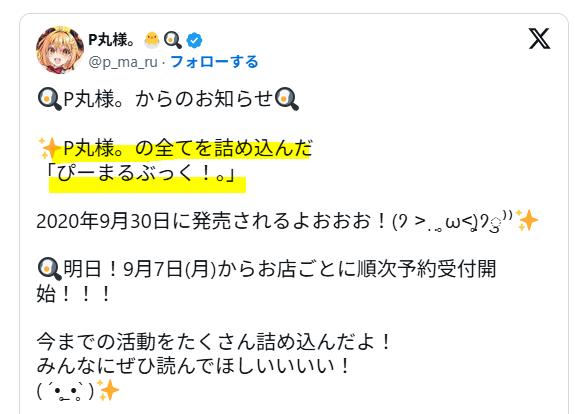Screen dimensions: 575x414
Task: Click the frying pan emoji before P丸様。からのお知らせ
Action: (50, 99)
